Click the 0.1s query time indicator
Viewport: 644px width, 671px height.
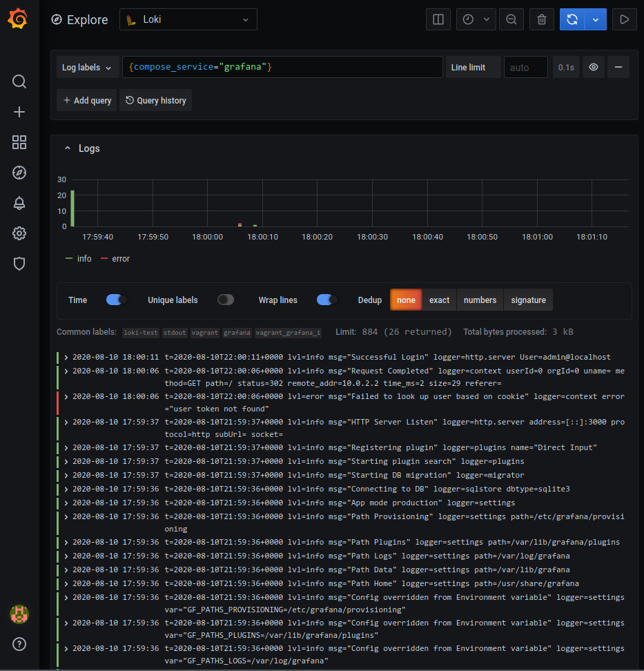tap(566, 67)
